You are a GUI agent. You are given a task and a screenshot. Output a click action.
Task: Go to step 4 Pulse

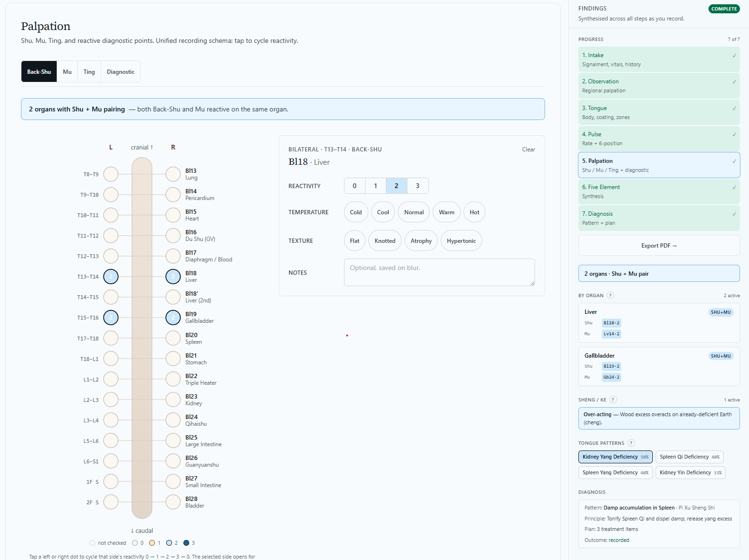pyautogui.click(x=659, y=139)
